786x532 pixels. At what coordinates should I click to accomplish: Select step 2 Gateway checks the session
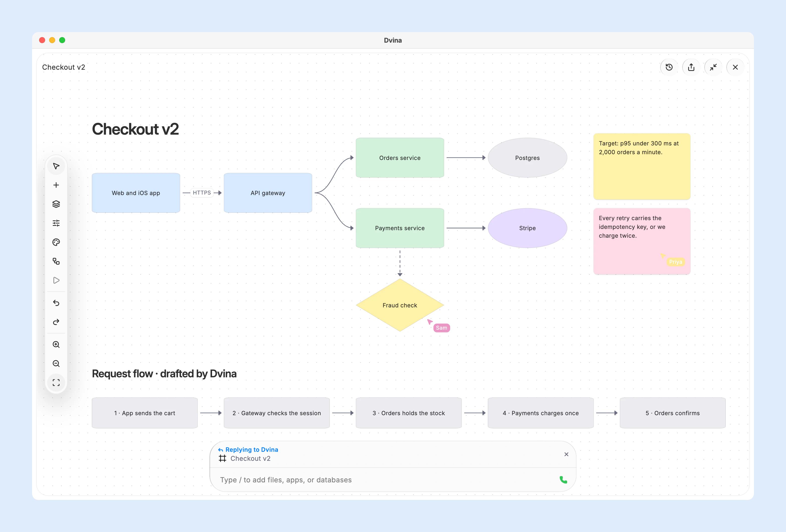point(277,413)
